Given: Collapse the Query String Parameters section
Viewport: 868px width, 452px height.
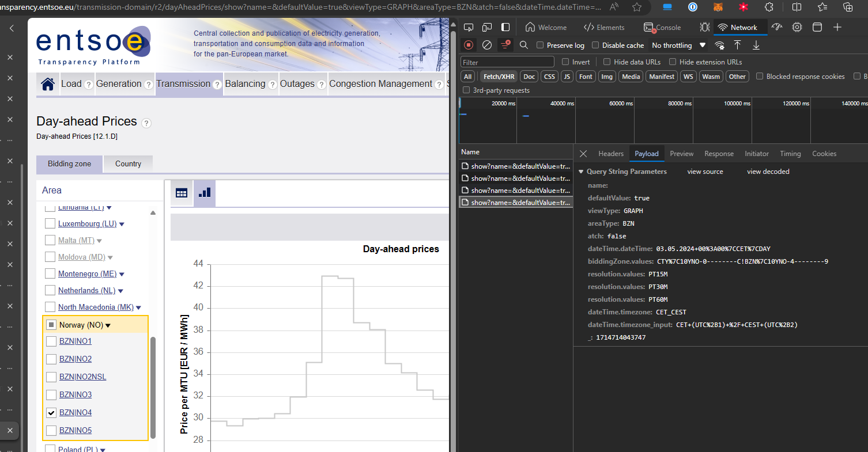Looking at the screenshot, I should pyautogui.click(x=581, y=172).
